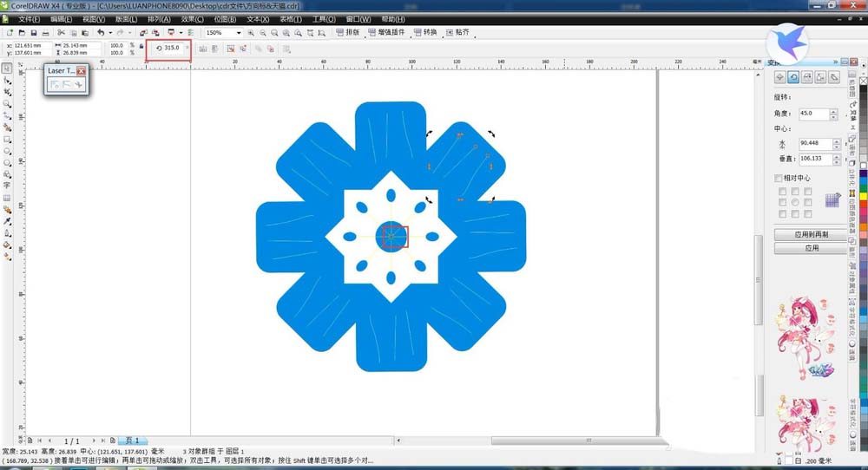The height and width of the screenshot is (470, 868).
Task: Switch docker to Scale and mirror icon
Action: [807, 77]
